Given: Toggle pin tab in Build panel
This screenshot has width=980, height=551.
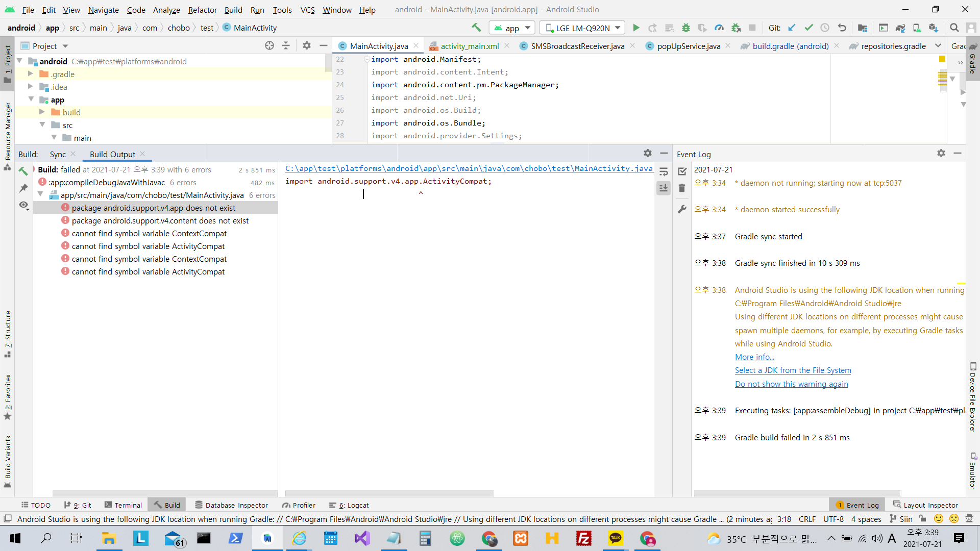Looking at the screenshot, I should coord(23,188).
